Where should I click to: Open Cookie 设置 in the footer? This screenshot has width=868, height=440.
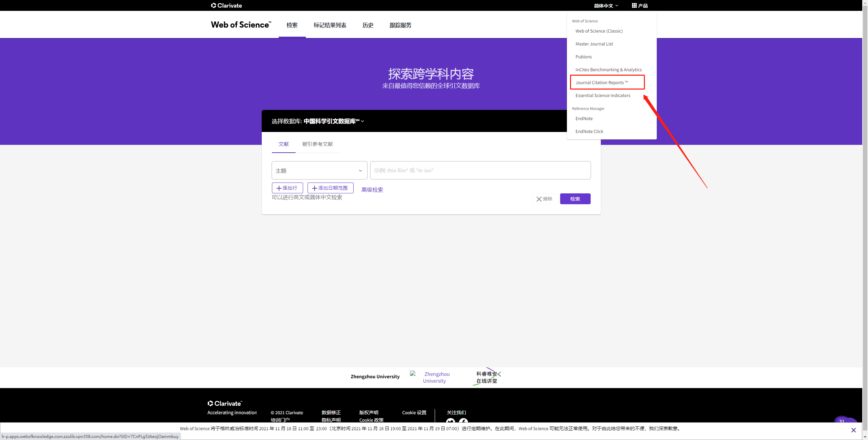click(414, 413)
